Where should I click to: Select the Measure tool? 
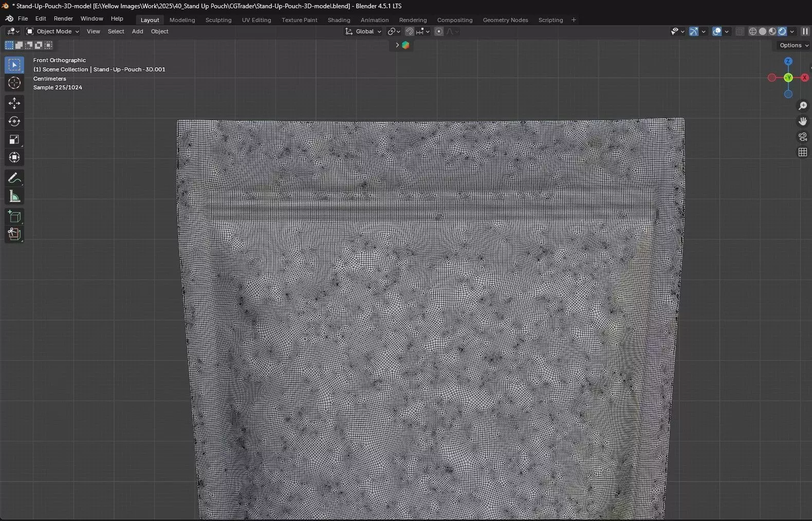[x=14, y=196]
